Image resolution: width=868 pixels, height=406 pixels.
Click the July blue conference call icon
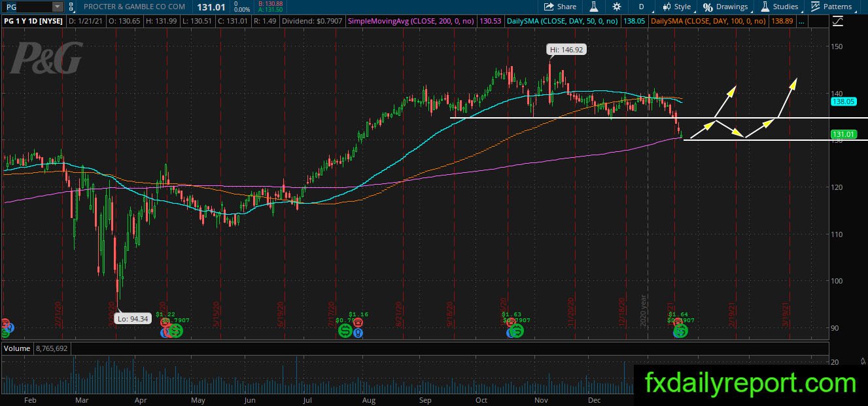(x=357, y=333)
